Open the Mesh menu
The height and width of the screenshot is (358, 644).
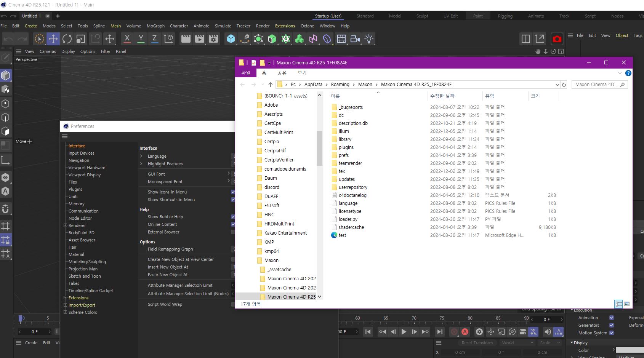click(x=115, y=26)
